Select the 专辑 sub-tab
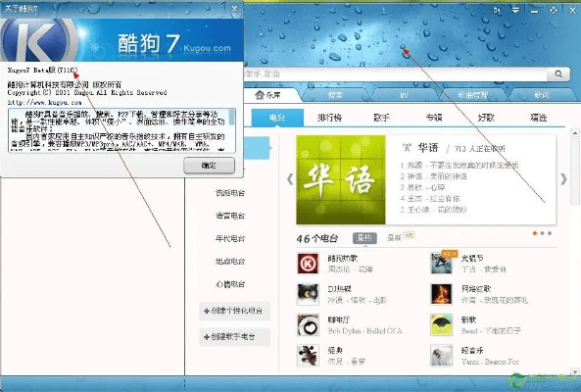The width and height of the screenshot is (581, 392). (x=433, y=118)
